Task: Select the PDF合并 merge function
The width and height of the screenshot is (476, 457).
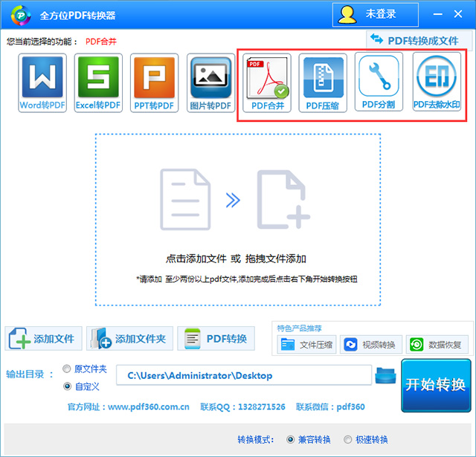Action: pyautogui.click(x=267, y=82)
